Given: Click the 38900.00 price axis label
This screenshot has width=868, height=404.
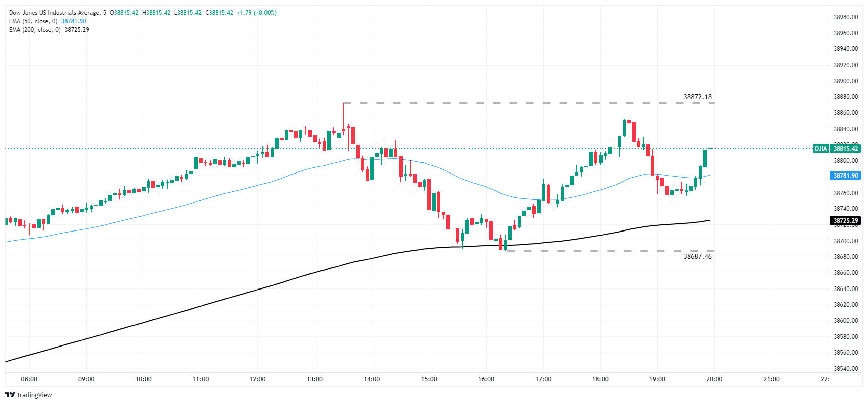Looking at the screenshot, I should click(x=846, y=81).
